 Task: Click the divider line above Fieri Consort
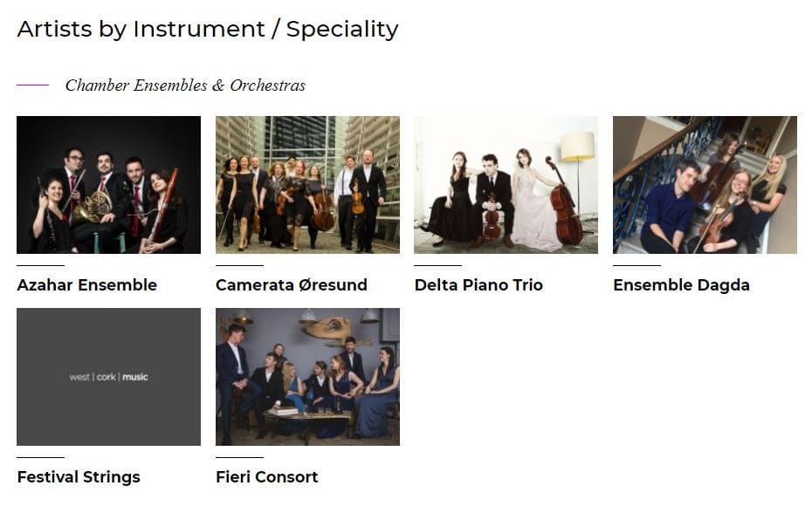239,457
